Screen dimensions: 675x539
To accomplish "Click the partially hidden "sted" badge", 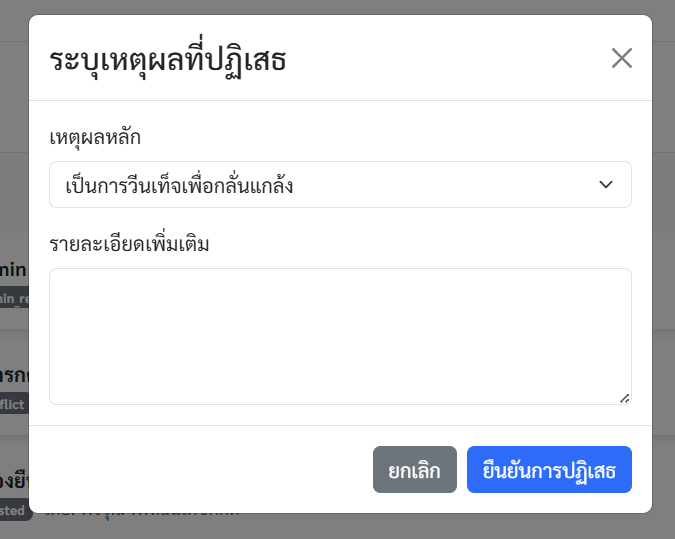I will 15,511.
